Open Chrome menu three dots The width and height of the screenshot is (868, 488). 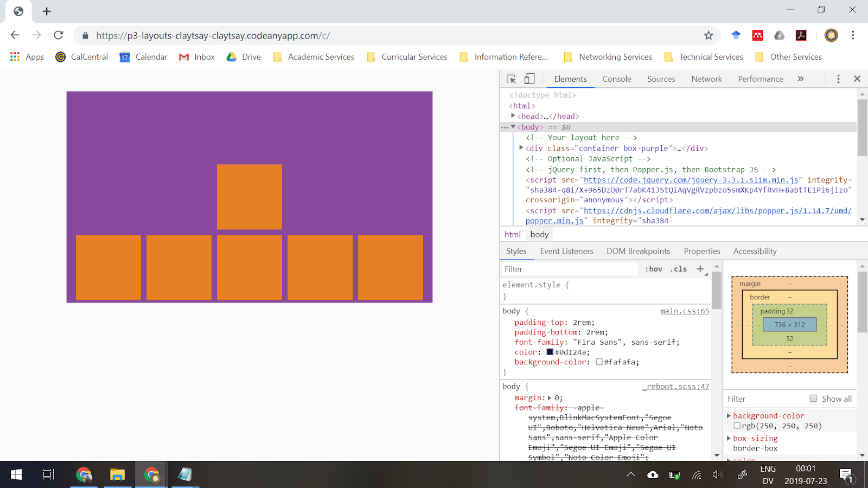tap(853, 35)
